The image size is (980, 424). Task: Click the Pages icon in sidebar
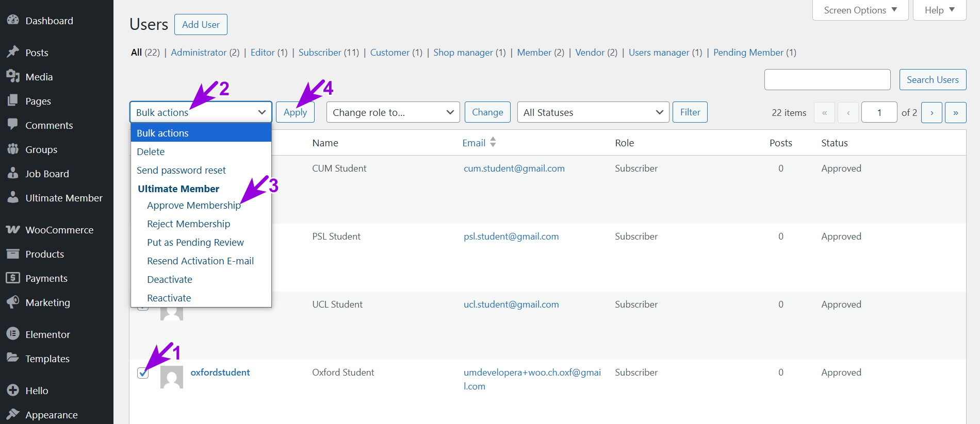pos(13,100)
